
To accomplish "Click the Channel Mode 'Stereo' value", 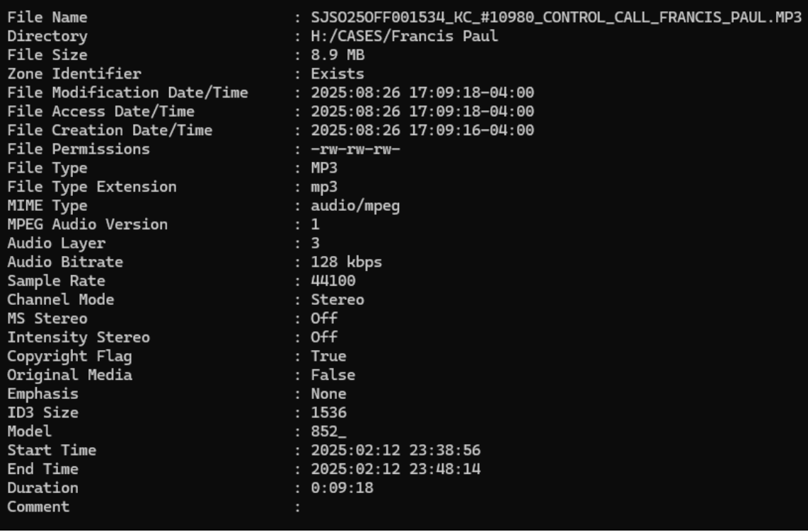I will (x=337, y=299).
